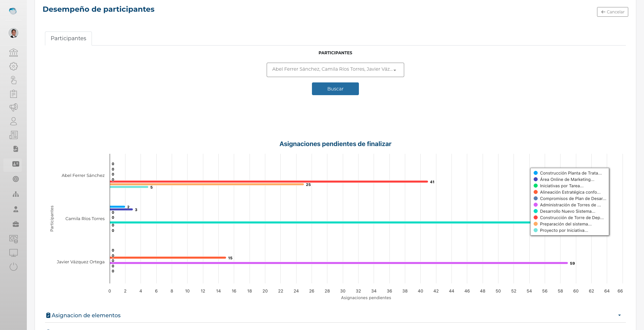The width and height of the screenshot is (644, 330).
Task: Click the Cancelar button
Action: (612, 12)
